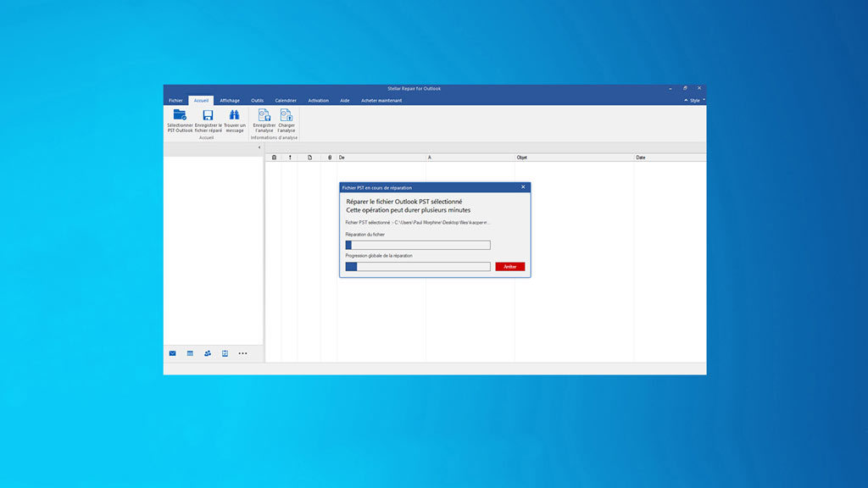
Task: Show contacts view via people icon
Action: pyautogui.click(x=208, y=353)
